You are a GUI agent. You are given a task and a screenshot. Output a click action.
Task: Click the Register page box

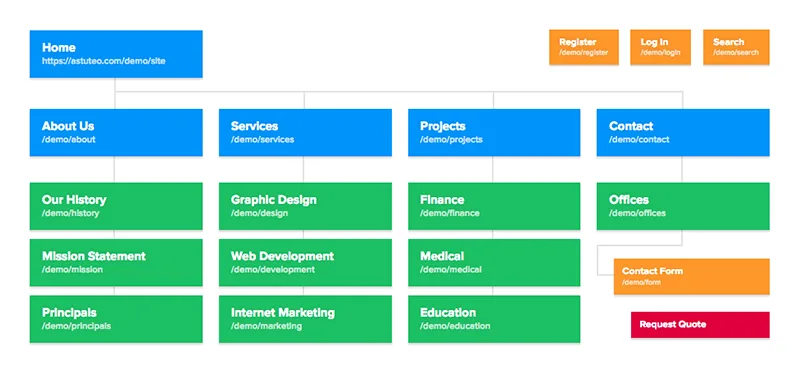pyautogui.click(x=584, y=47)
